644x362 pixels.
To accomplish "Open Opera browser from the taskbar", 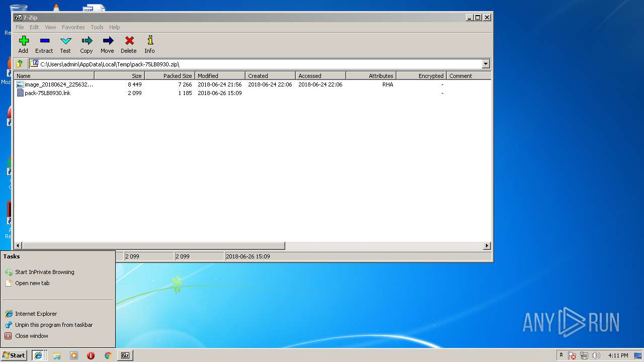I will pyautogui.click(x=91, y=355).
